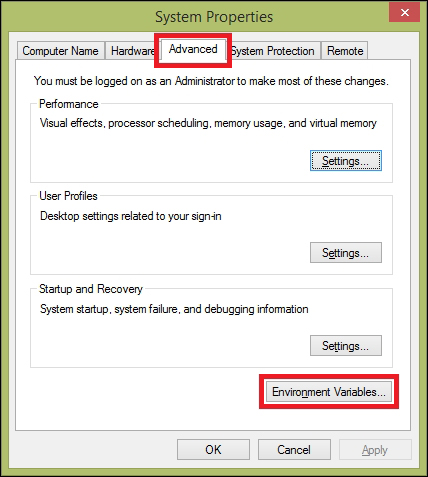Open Startup and Recovery Settings

(x=346, y=346)
